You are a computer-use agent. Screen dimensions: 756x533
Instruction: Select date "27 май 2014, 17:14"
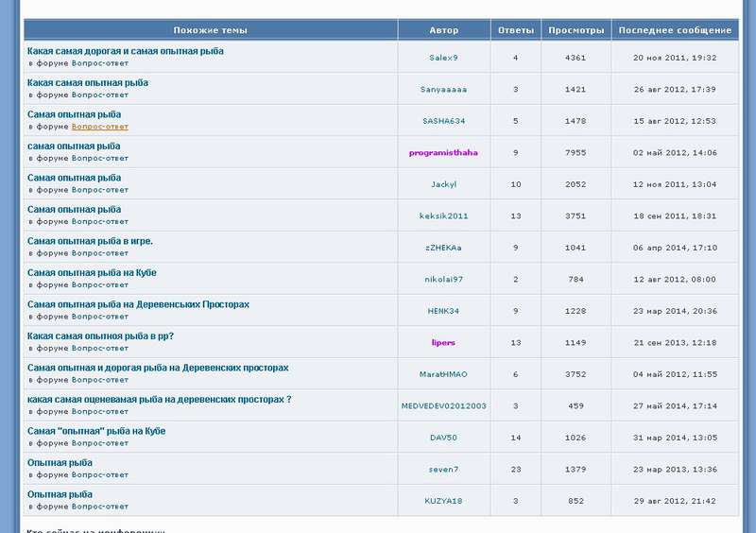pos(675,406)
